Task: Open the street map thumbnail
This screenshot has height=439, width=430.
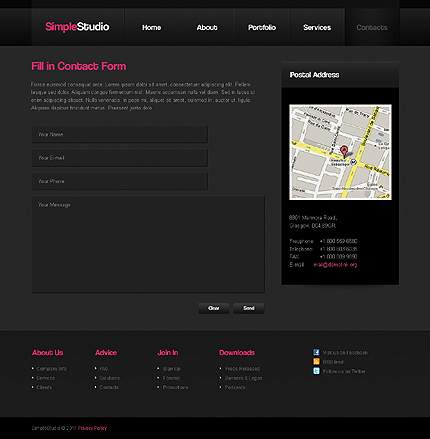Action: point(340,152)
